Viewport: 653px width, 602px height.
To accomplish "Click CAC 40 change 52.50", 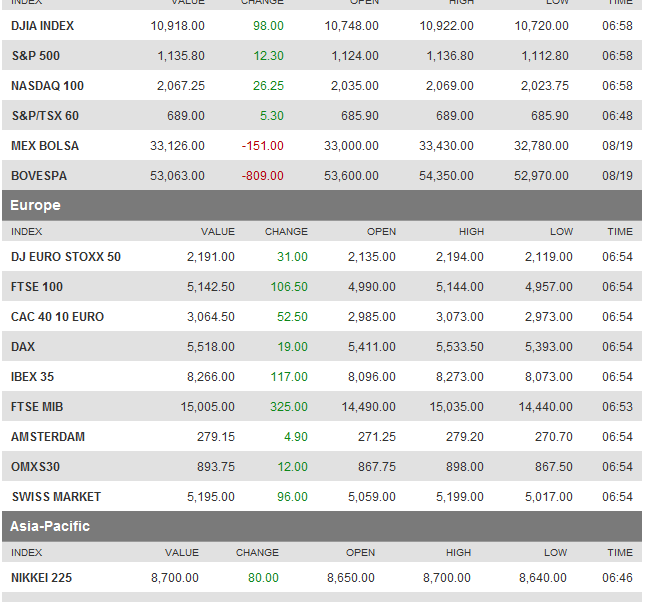I will click(x=292, y=317).
